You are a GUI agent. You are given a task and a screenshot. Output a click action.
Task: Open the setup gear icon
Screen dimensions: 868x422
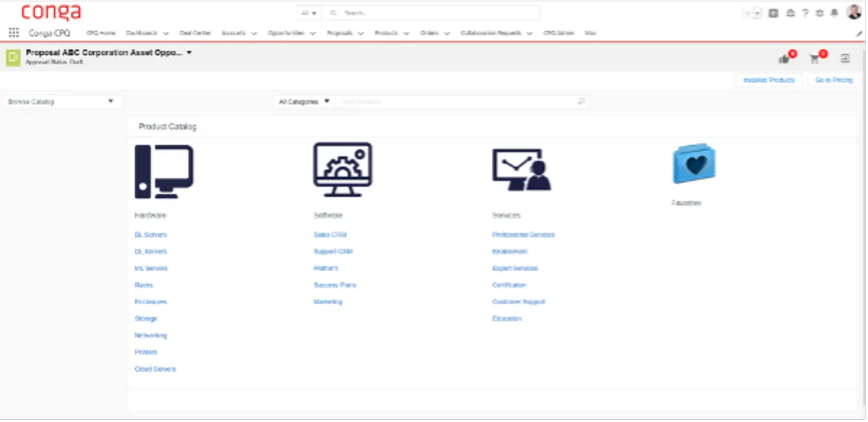(x=820, y=13)
